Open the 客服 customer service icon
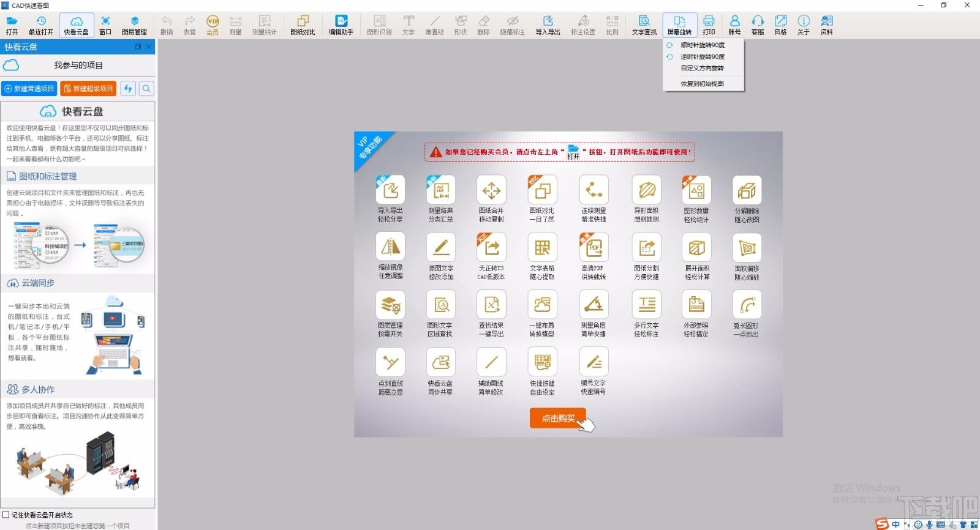The width and height of the screenshot is (980, 530). (758, 25)
